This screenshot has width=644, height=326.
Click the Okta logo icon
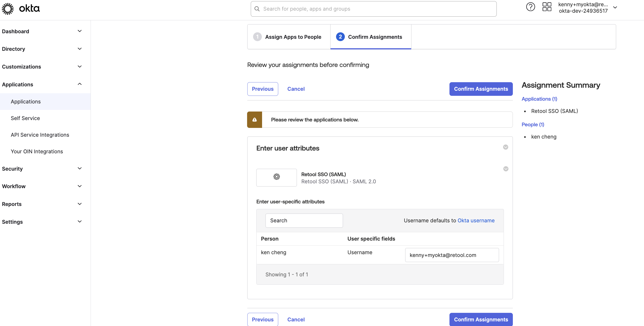click(x=8, y=9)
